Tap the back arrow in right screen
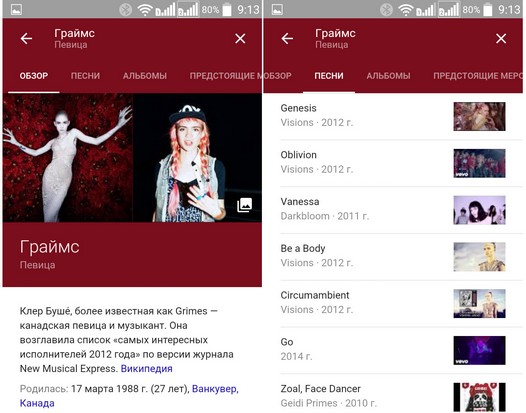The height and width of the screenshot is (413, 526). pyautogui.click(x=287, y=39)
